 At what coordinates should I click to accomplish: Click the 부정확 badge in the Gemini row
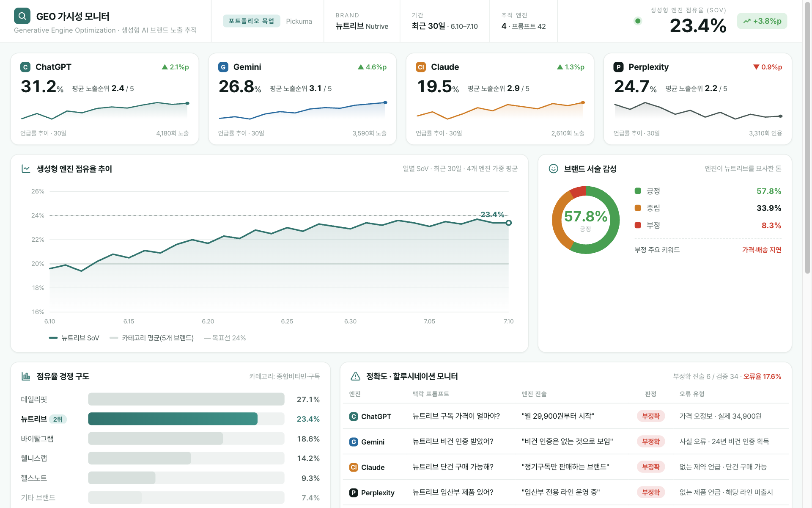click(651, 442)
